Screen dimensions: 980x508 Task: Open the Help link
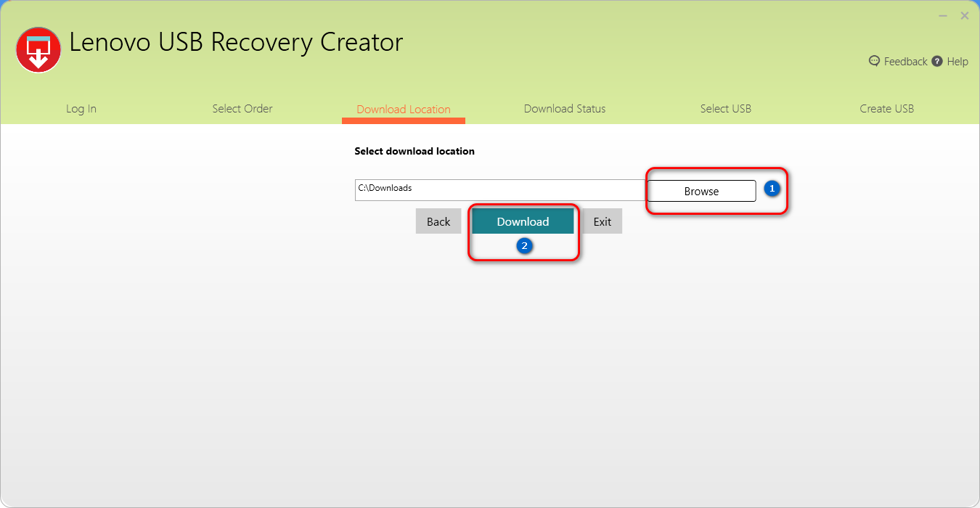click(x=957, y=62)
